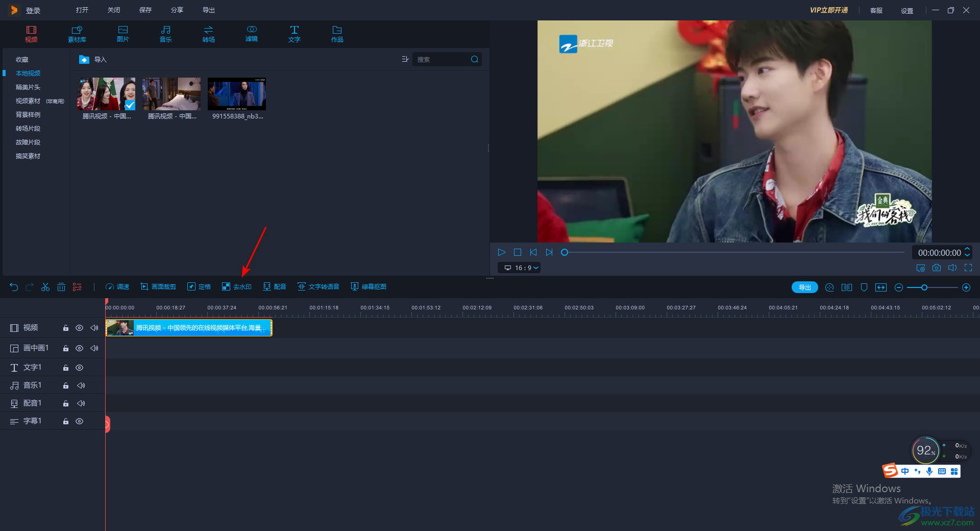
Task: Toggle visibility of the 视频 track
Action: (x=80, y=328)
